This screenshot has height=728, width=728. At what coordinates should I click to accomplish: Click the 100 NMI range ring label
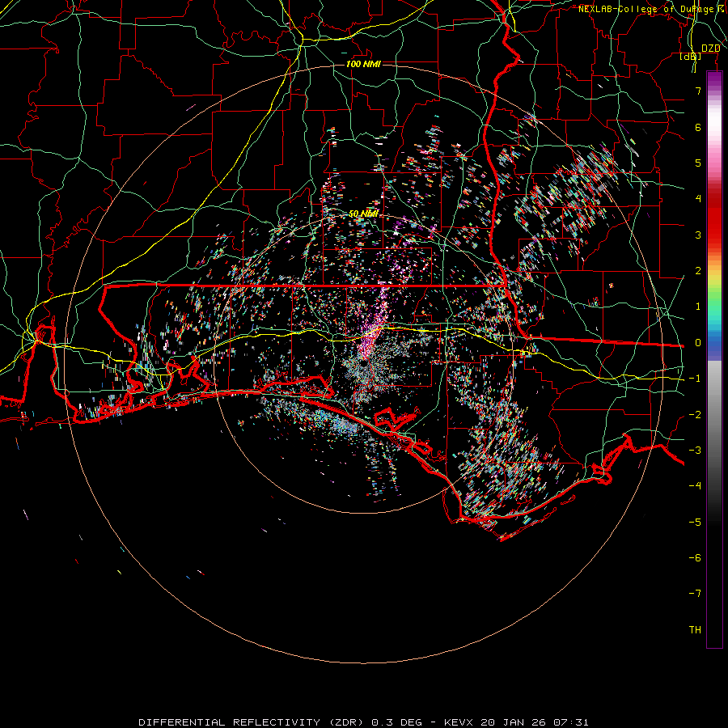363,64
